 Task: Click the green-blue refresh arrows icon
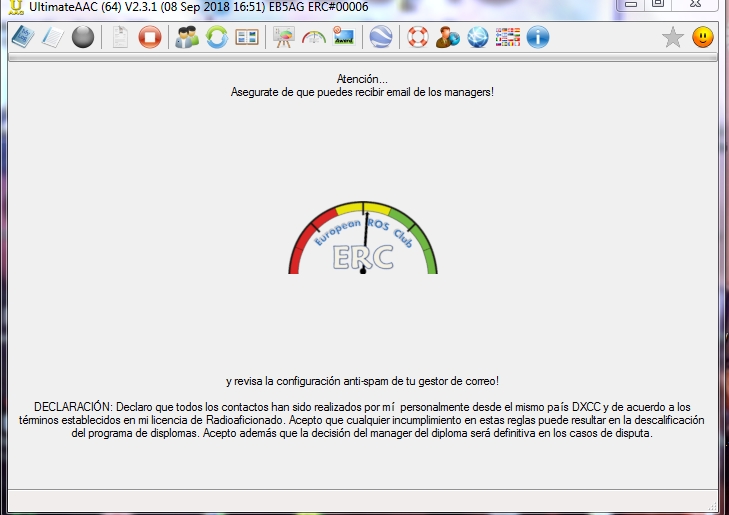click(x=217, y=37)
